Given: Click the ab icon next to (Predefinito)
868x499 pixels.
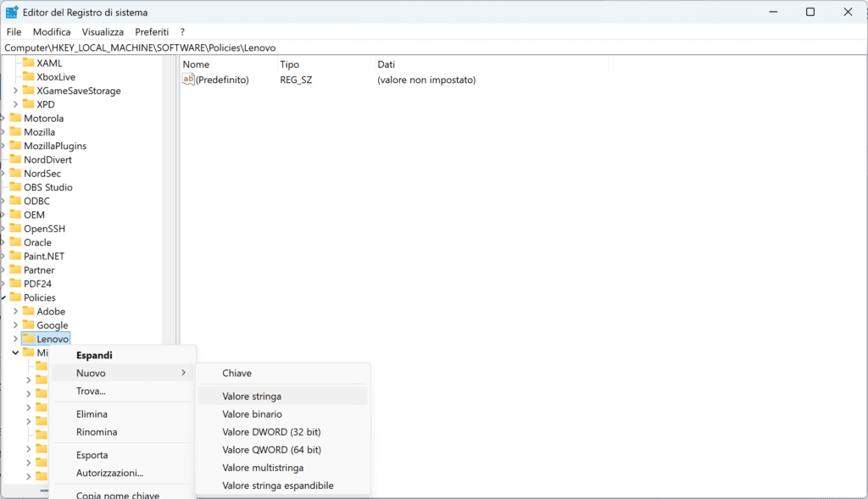Looking at the screenshot, I should (x=188, y=80).
